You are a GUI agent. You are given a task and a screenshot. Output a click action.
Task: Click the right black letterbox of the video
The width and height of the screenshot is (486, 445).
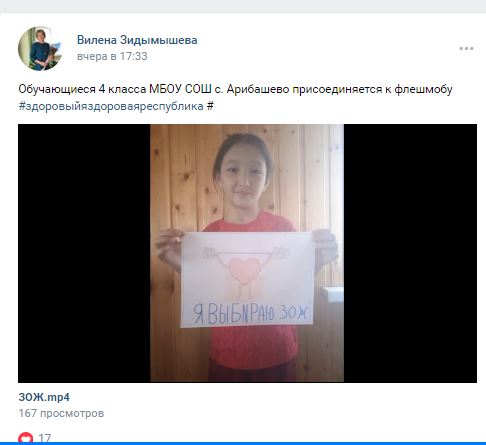click(x=410, y=253)
